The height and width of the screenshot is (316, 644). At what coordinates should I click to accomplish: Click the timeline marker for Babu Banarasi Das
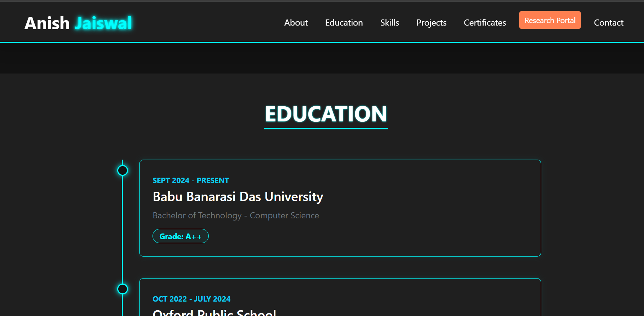click(123, 170)
